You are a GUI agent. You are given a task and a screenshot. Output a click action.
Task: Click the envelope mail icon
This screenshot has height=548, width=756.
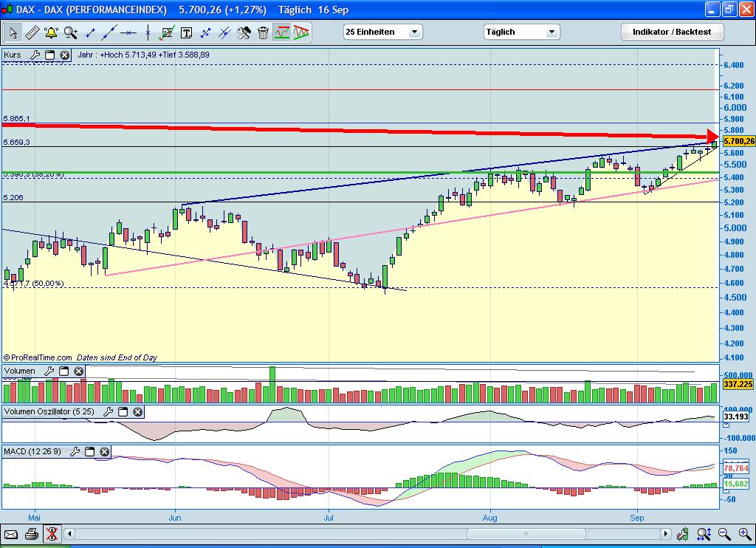[x=11, y=534]
